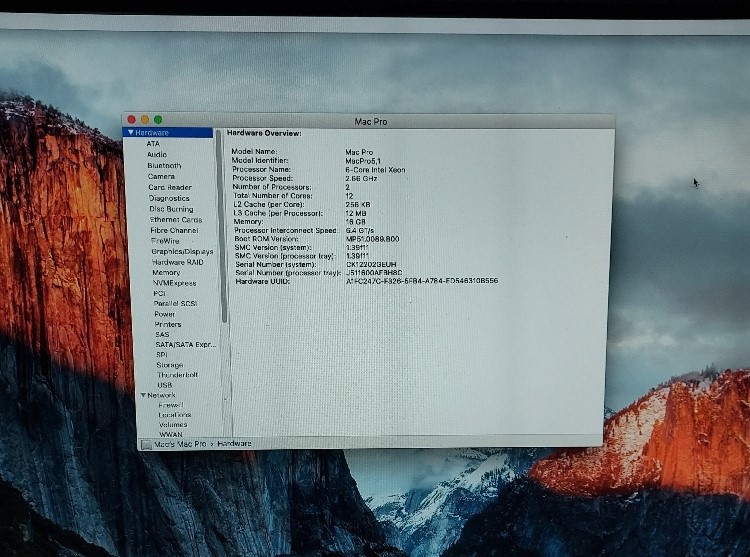Screen dimensions: 750x557
Task: Select PCI in the sidebar
Action: [159, 294]
